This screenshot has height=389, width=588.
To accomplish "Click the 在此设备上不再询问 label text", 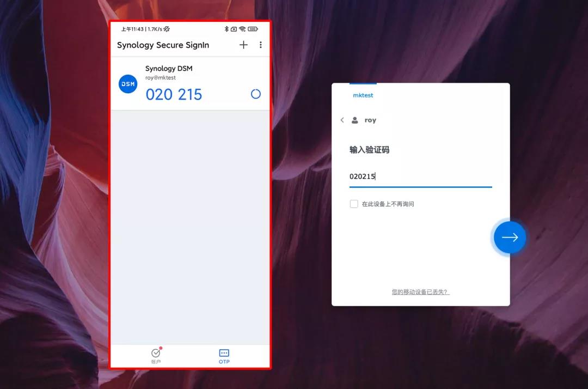I will point(388,204).
